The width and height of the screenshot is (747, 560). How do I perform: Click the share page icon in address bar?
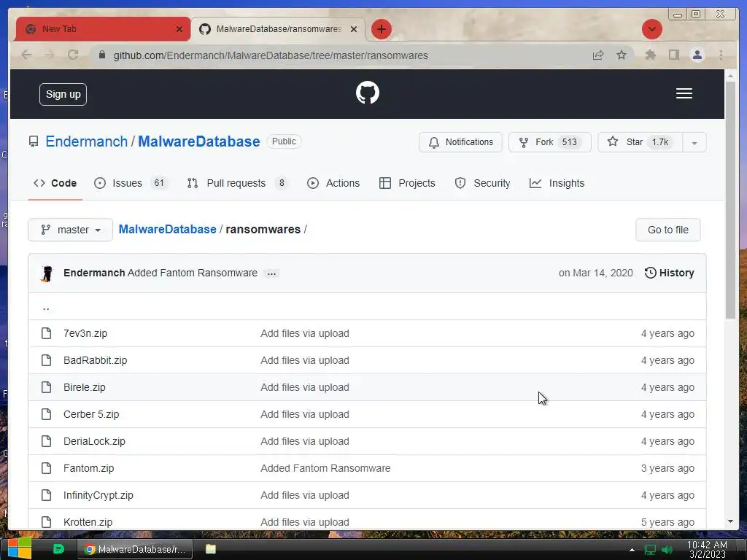point(598,55)
